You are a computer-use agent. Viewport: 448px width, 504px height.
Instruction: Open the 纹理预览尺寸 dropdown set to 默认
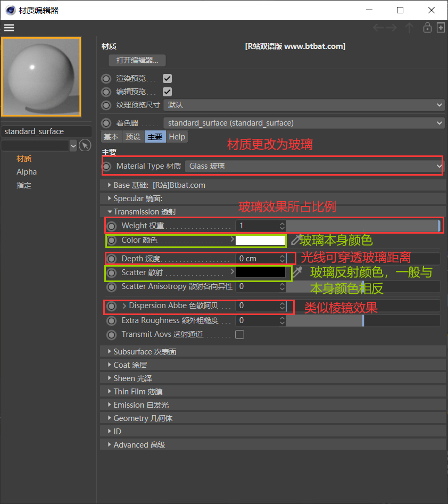click(304, 105)
